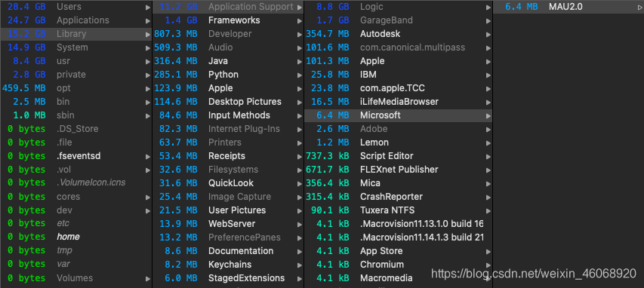Select the .VolumeIcon.icns file
Screen dimensions: 644x288
(91, 182)
